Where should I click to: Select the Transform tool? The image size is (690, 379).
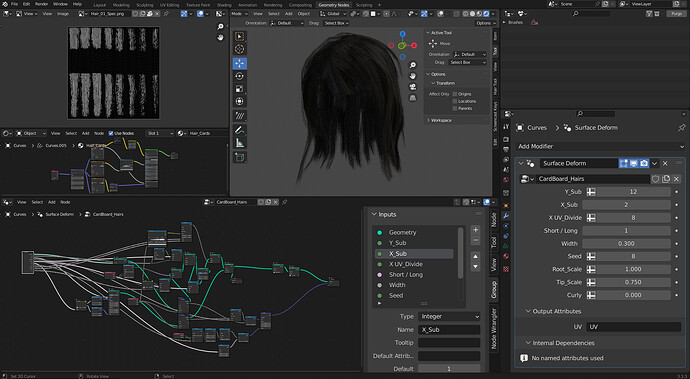[x=239, y=101]
